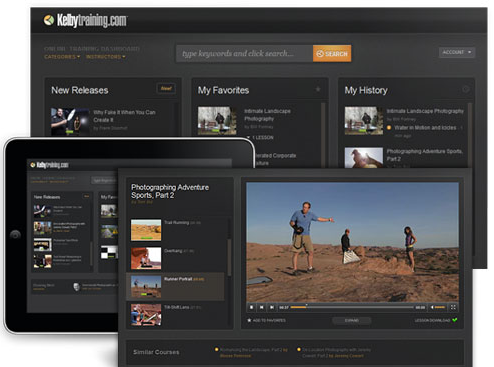494x367 pixels.
Task: Skip to the next lesson in the player
Action: (272, 307)
